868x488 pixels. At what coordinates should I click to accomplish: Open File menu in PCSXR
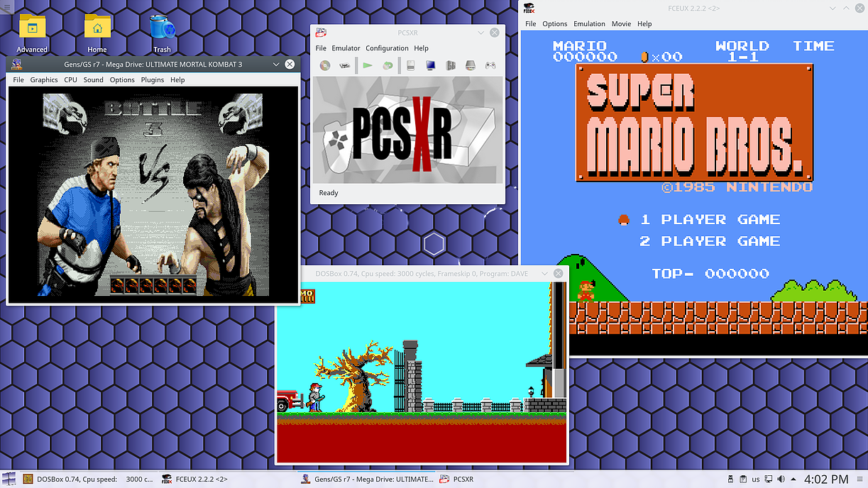pyautogui.click(x=321, y=48)
